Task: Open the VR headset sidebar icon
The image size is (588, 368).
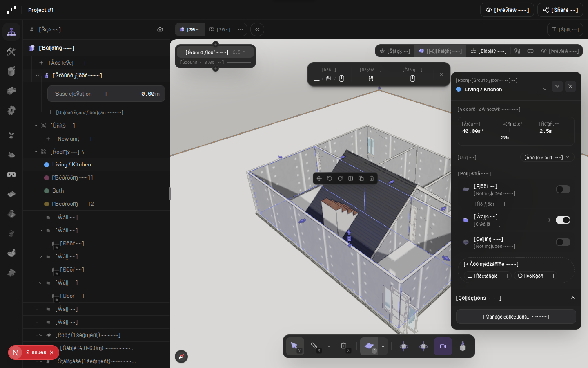Action: click(11, 175)
